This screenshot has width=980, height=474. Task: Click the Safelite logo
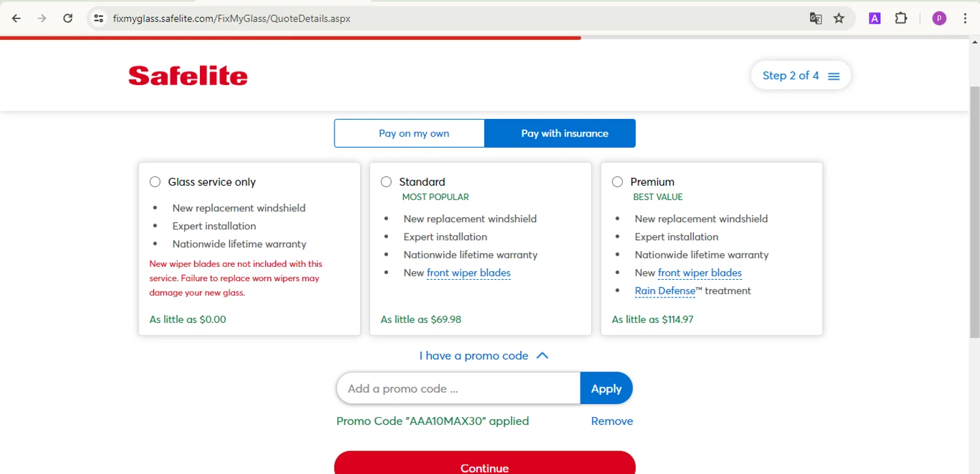coord(188,76)
